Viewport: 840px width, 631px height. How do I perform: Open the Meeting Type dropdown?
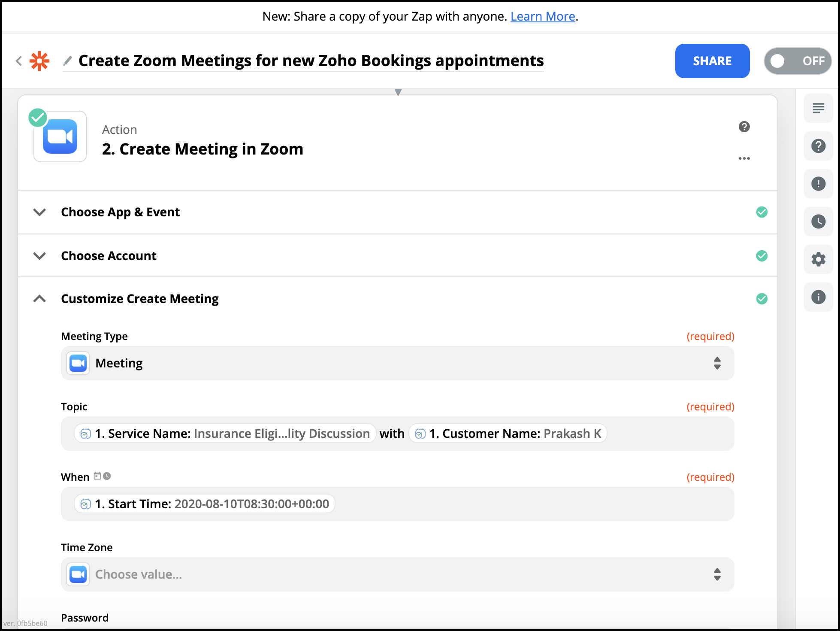(x=397, y=363)
